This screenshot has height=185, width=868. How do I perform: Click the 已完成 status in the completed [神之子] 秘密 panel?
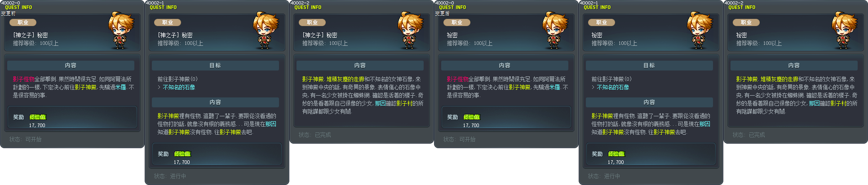[x=323, y=135]
